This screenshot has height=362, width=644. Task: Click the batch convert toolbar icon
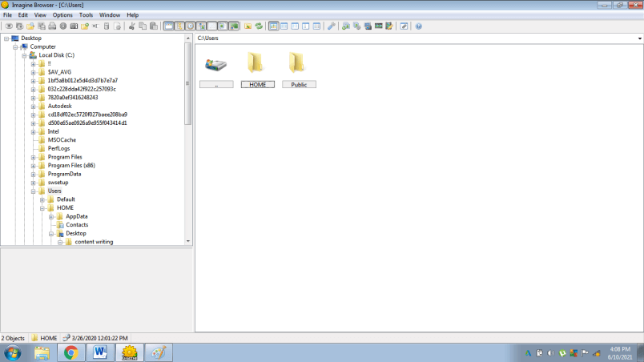tap(346, 26)
